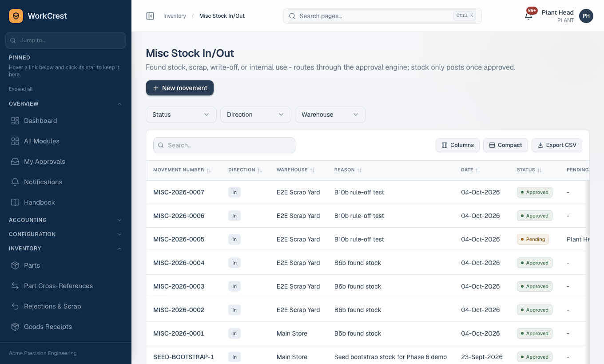The image size is (604, 364).
Task: Open Goods Receipts in sidebar
Action: 66,327
